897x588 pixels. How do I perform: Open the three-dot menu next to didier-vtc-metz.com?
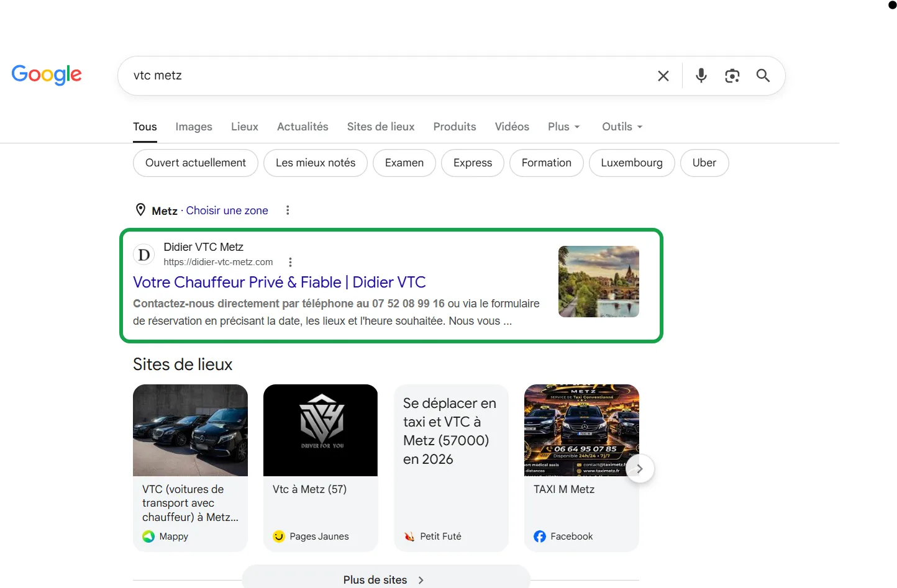pos(290,262)
